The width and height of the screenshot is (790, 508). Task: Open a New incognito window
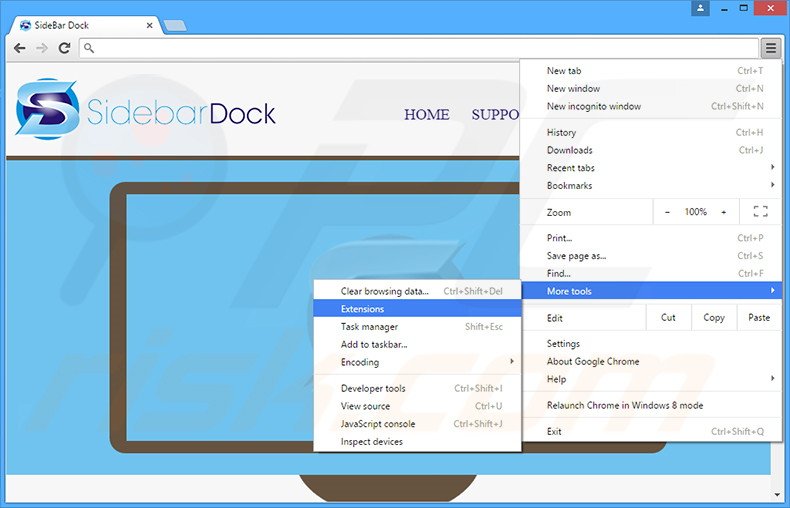click(651, 106)
